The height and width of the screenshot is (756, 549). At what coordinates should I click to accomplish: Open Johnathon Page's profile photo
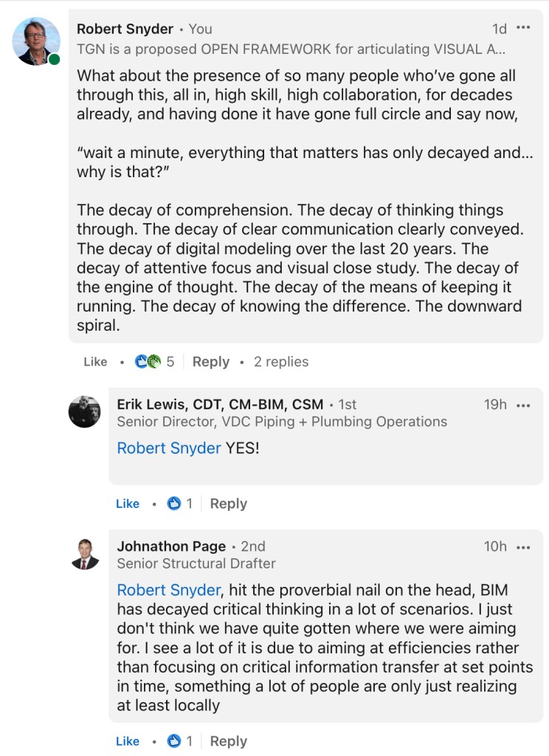pyautogui.click(x=84, y=554)
